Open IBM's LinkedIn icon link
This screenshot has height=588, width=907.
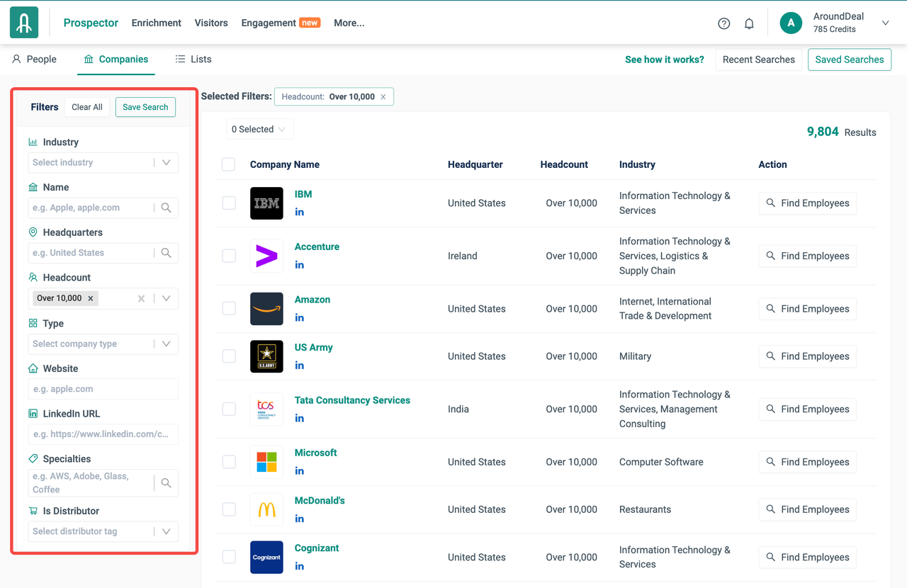point(300,212)
